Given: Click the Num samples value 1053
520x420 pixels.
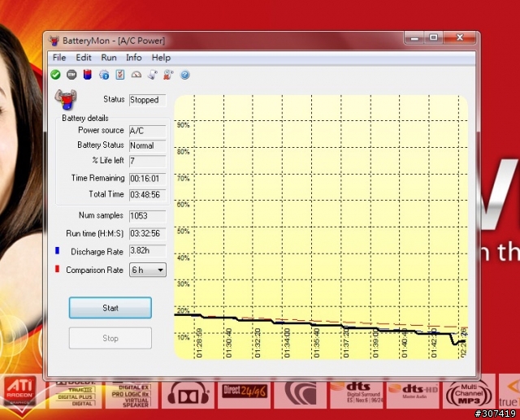Looking at the screenshot, I should (148, 216).
